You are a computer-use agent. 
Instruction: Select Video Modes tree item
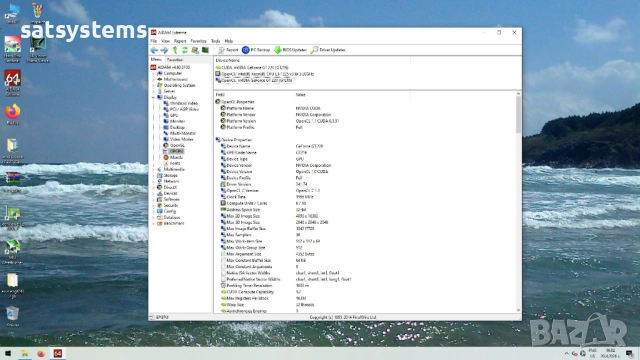pyautogui.click(x=178, y=139)
